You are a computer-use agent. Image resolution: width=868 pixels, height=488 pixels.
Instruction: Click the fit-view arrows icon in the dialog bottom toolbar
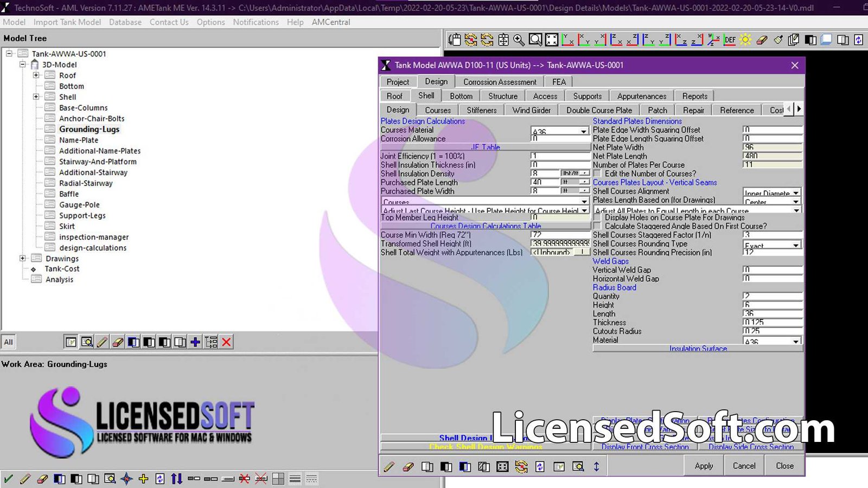point(502,466)
